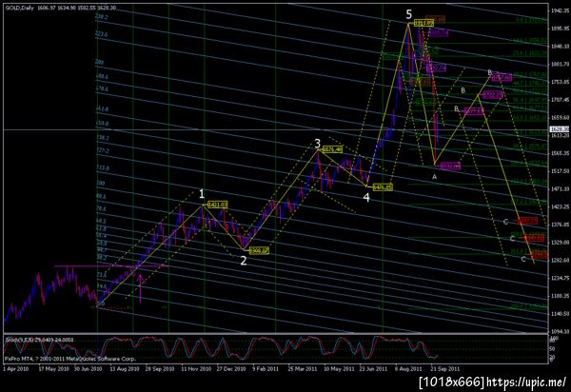Image resolution: width=571 pixels, height=392 pixels.
Task: Click the 1423.25 price axis value
Action: (x=561, y=206)
